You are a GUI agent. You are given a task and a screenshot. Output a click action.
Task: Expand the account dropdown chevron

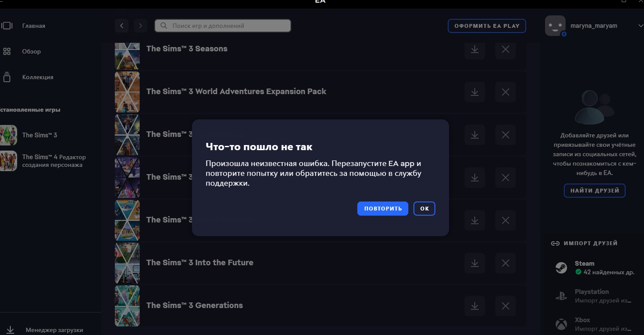640,26
